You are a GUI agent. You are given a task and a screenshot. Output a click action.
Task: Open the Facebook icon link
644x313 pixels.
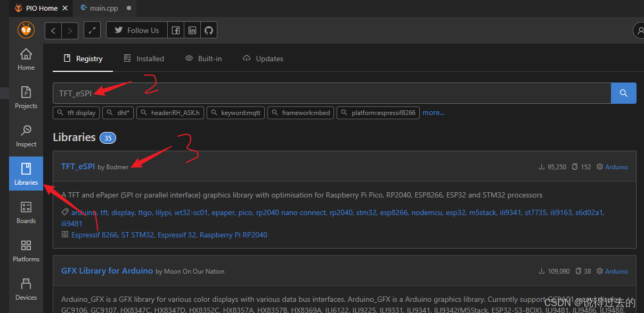(x=176, y=30)
